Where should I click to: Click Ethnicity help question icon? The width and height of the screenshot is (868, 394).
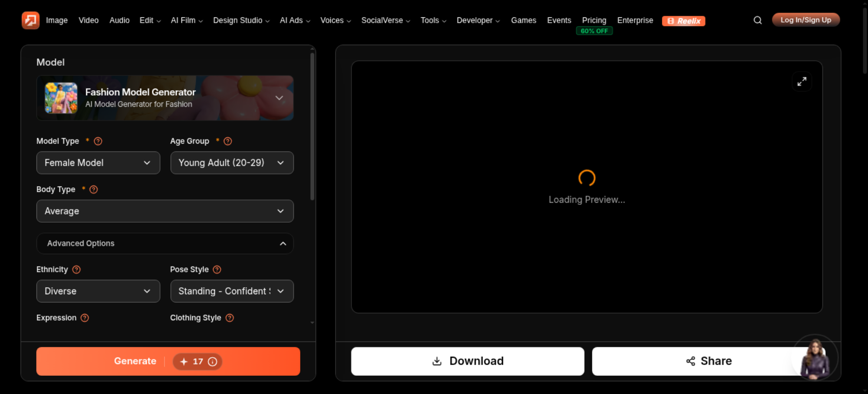point(76,269)
